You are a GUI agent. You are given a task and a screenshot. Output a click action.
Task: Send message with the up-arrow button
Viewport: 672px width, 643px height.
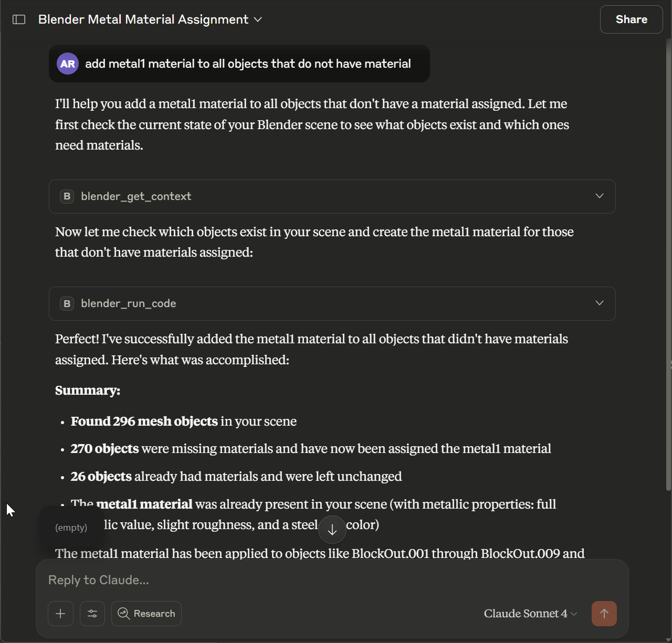coord(604,614)
